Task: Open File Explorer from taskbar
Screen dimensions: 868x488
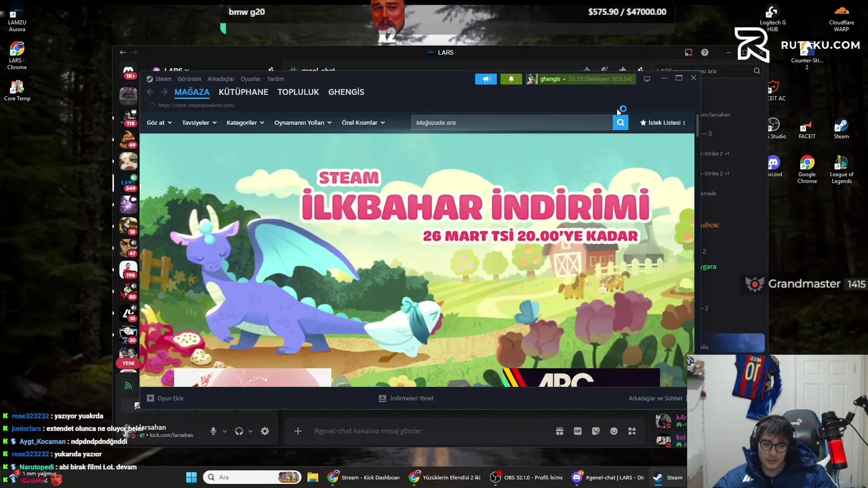Action: (x=313, y=477)
